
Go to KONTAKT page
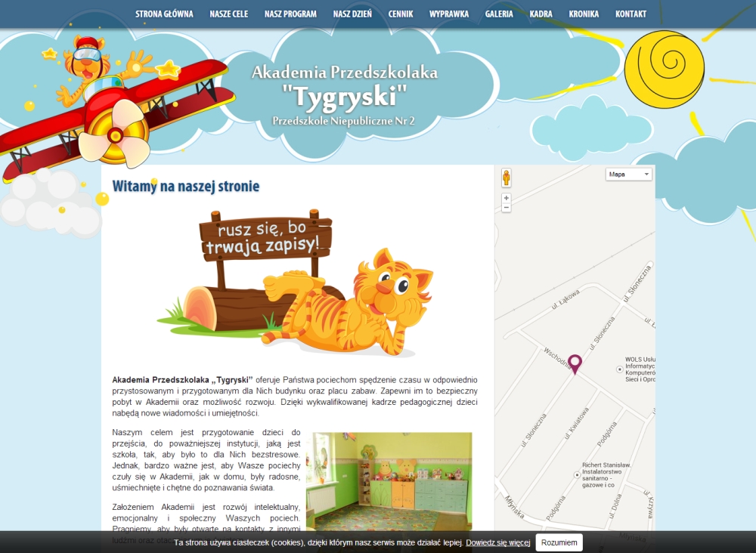pos(631,14)
